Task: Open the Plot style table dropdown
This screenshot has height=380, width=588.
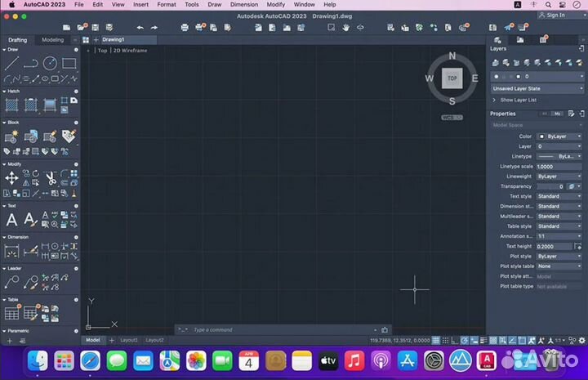Action: click(x=559, y=266)
